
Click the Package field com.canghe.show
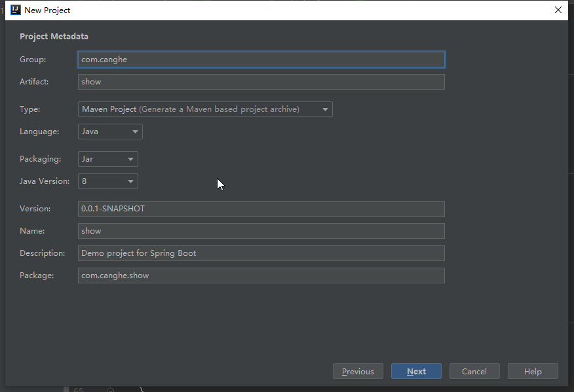point(261,276)
